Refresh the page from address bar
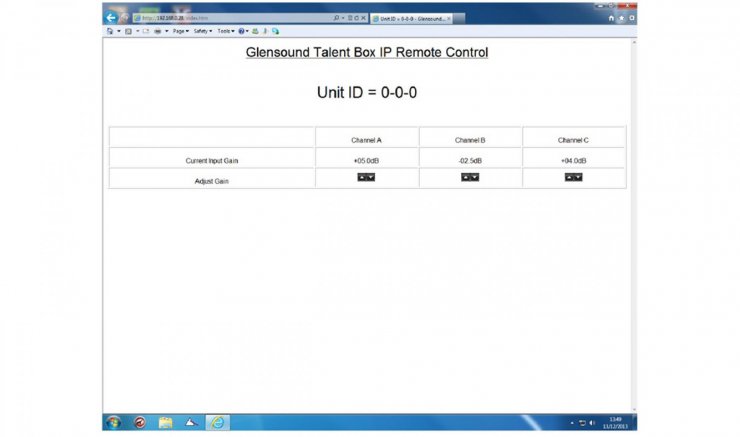 356,18
